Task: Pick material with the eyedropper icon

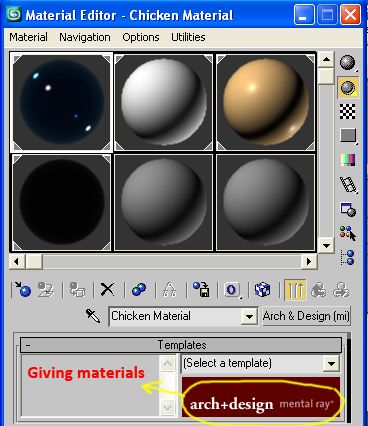Action: (x=93, y=315)
